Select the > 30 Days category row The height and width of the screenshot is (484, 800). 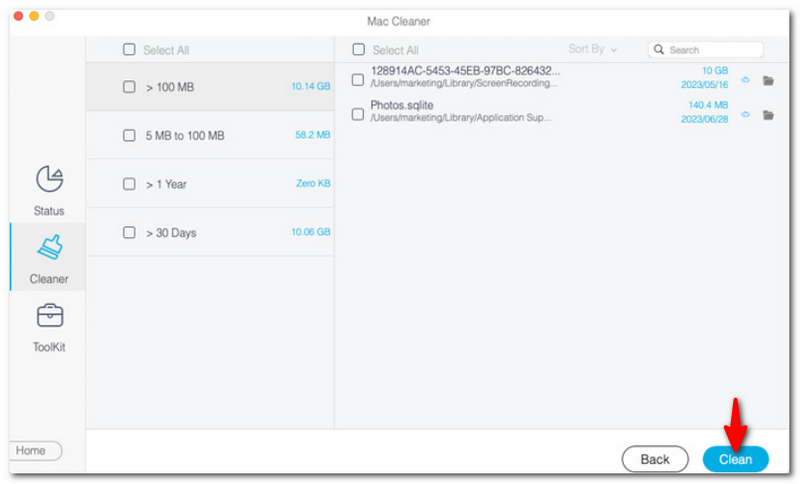point(210,233)
